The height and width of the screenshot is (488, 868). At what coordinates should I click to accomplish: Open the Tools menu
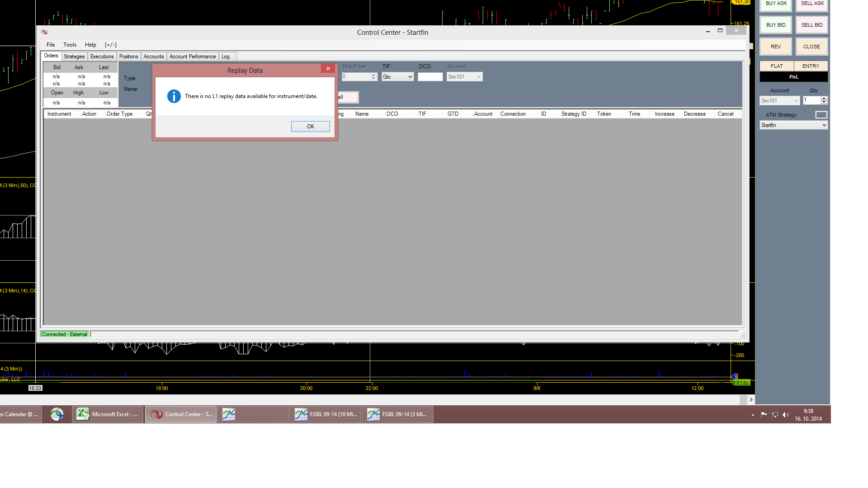pyautogui.click(x=70, y=45)
